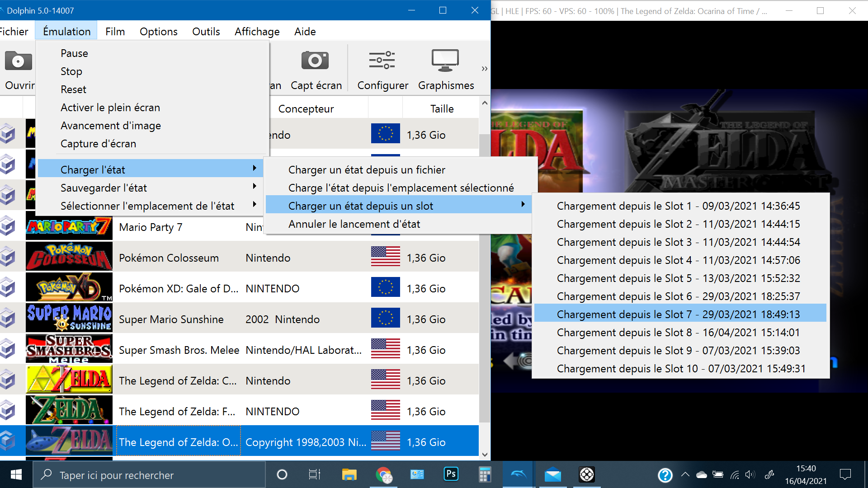Load state from Slot 6
The width and height of the screenshot is (868, 488).
click(x=680, y=296)
